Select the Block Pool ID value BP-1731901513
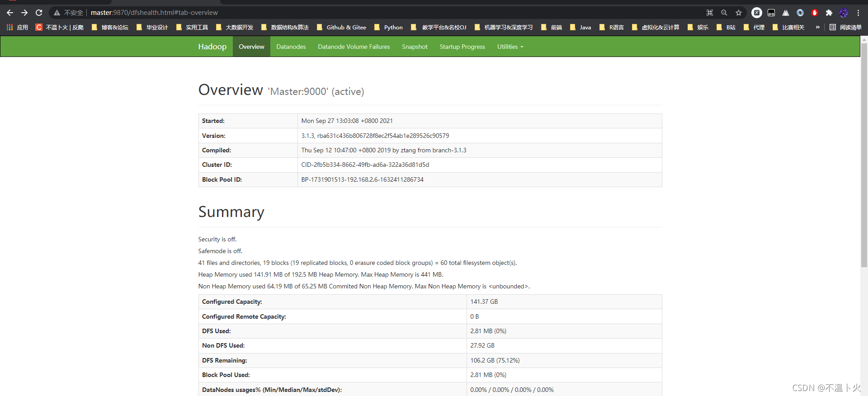 [363, 179]
